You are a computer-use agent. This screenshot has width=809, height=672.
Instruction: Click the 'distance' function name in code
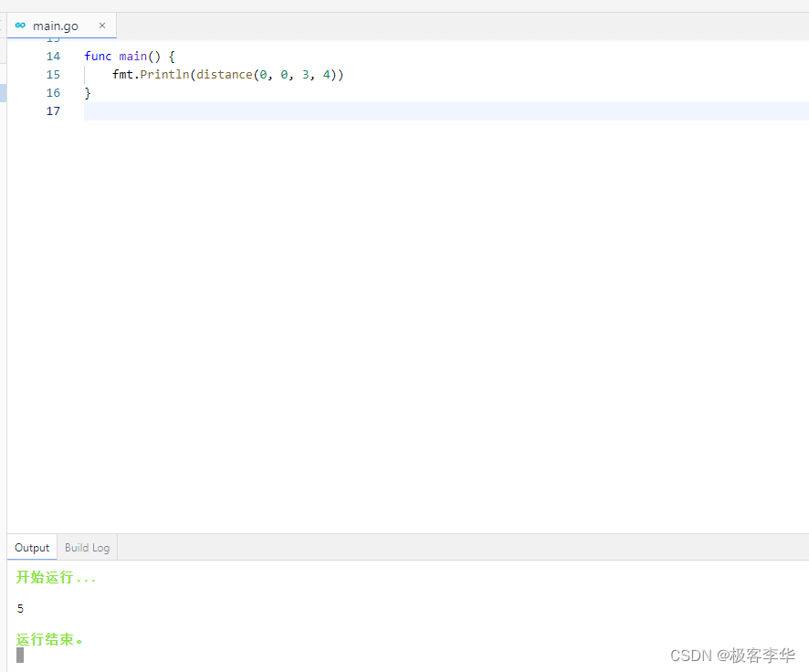coord(224,75)
